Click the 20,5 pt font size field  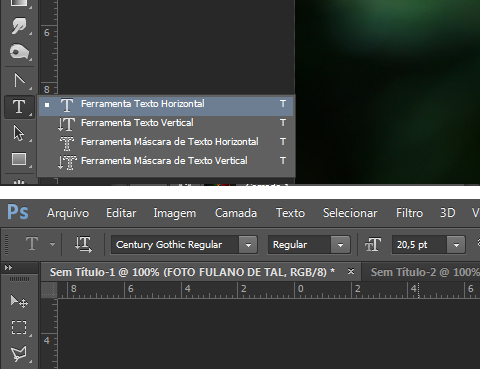[x=419, y=245]
